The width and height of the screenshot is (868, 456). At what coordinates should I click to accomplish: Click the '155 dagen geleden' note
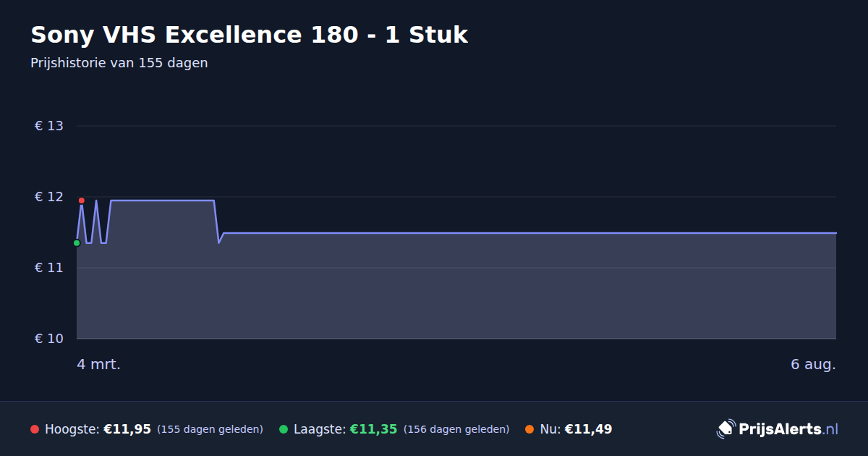click(210, 429)
